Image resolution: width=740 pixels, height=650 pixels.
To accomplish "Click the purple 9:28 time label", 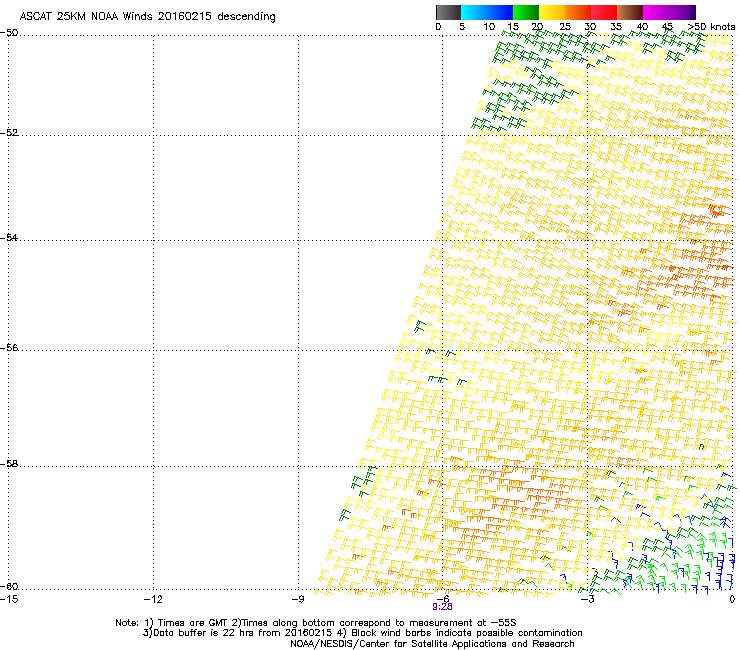I will [x=442, y=607].
